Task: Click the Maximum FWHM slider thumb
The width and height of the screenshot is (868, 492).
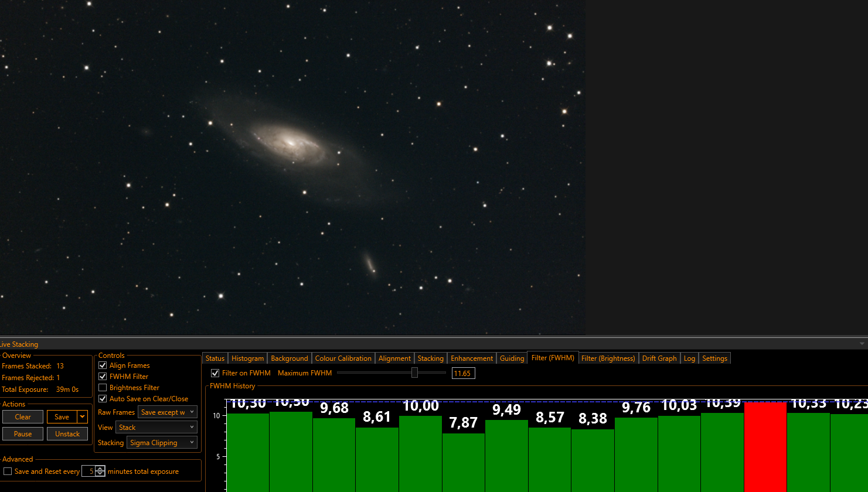Action: click(414, 373)
